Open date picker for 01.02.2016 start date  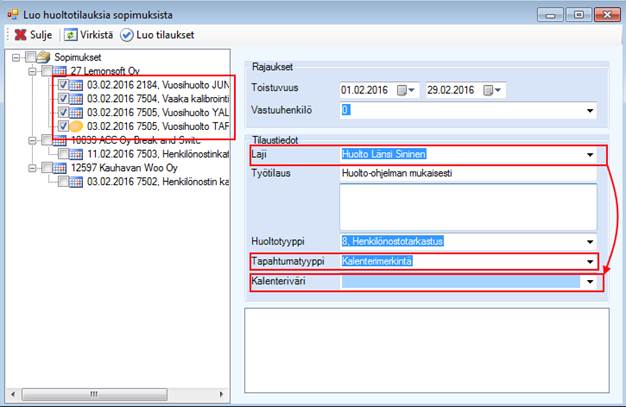point(405,91)
